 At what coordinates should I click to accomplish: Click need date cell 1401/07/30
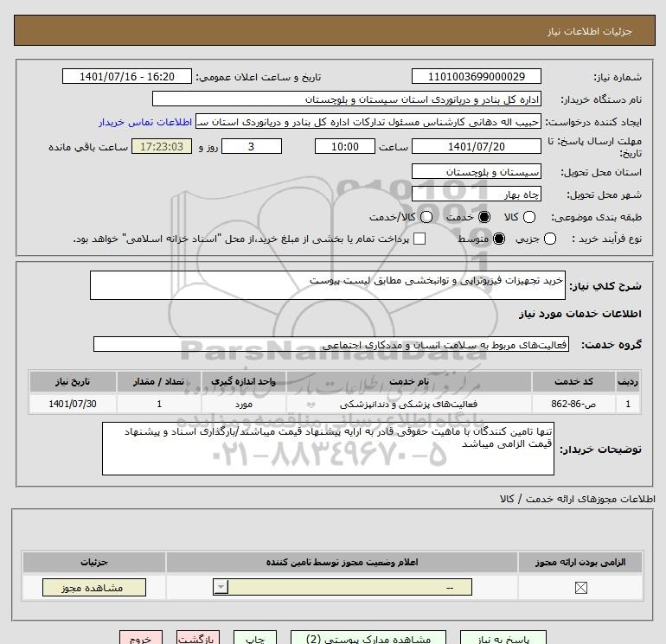click(x=73, y=404)
